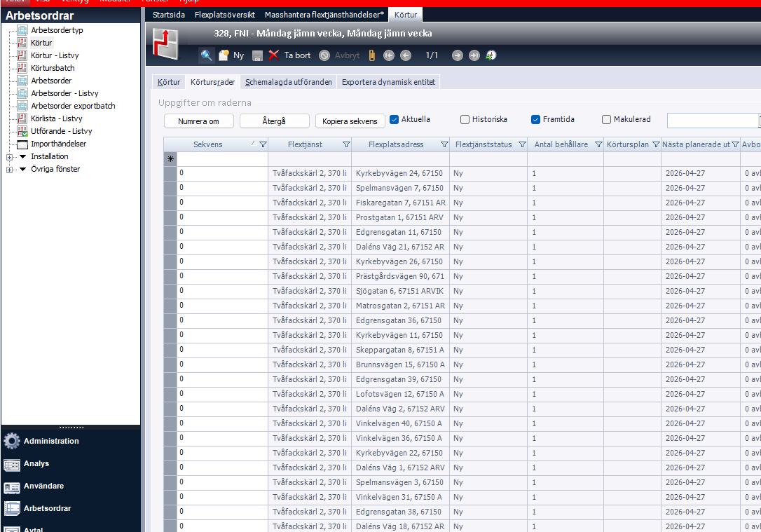
Task: Open Utförande - Listvy in the tree
Action: (61, 131)
